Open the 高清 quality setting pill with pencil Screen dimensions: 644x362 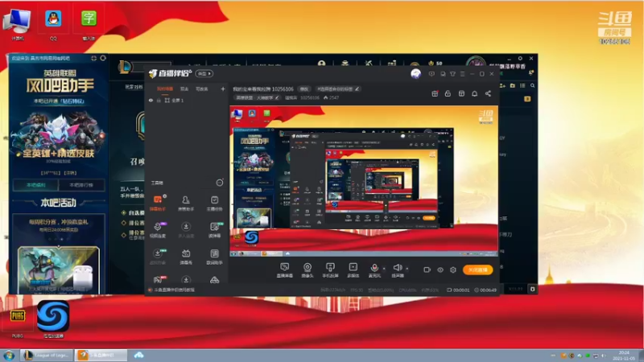pos(258,97)
